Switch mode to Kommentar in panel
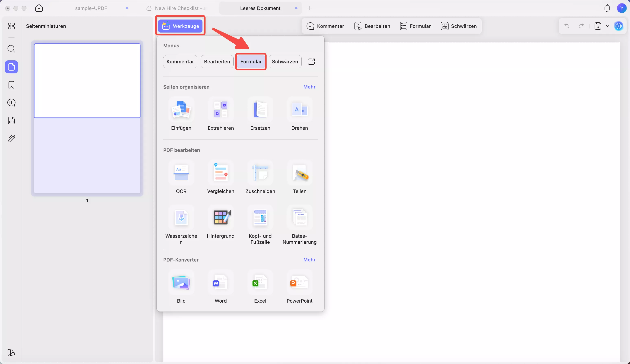The image size is (630, 364). click(x=180, y=61)
